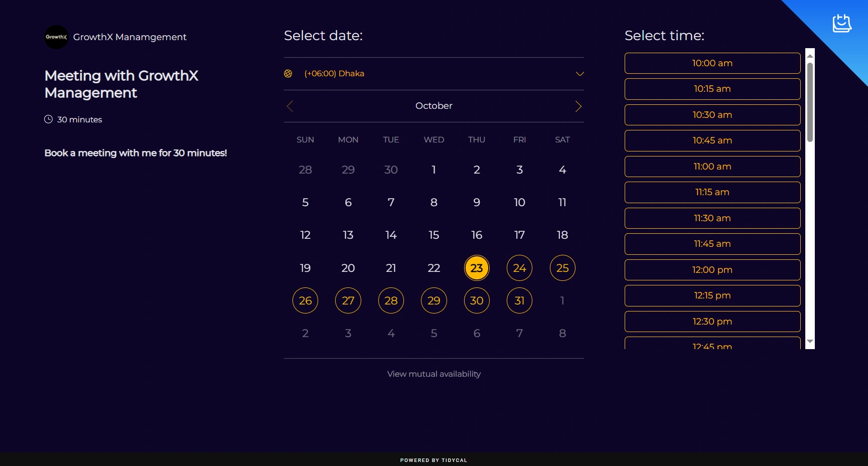Click the TidyCal calendar icon in corner
Screen dimensions: 868x466
point(841,23)
